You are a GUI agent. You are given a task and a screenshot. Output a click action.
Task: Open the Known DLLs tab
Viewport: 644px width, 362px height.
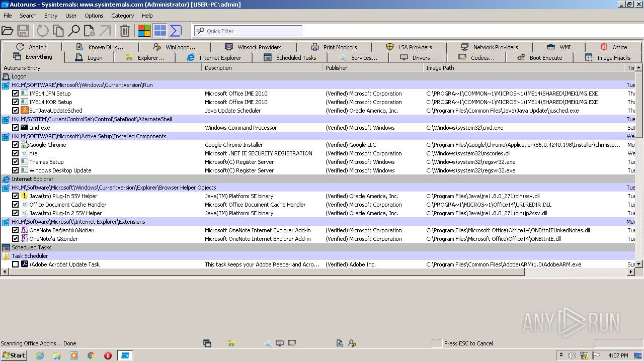(x=100, y=47)
